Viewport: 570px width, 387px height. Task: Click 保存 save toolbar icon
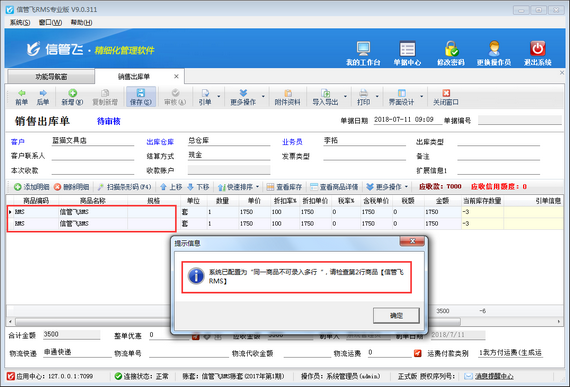141,93
